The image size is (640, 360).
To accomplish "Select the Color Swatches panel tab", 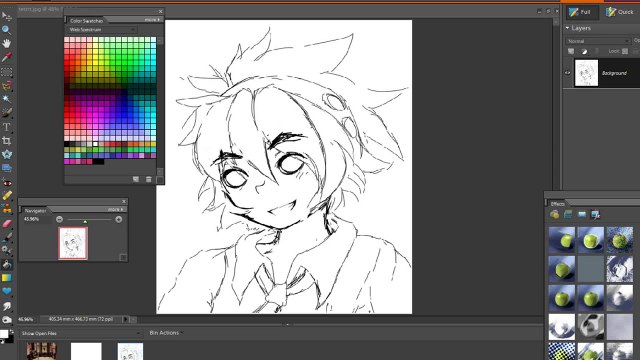I will pos(86,20).
